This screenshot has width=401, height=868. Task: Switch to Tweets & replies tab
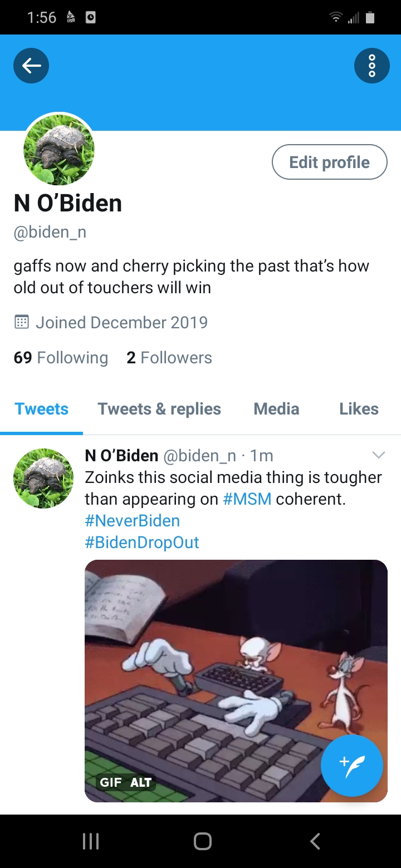click(159, 409)
